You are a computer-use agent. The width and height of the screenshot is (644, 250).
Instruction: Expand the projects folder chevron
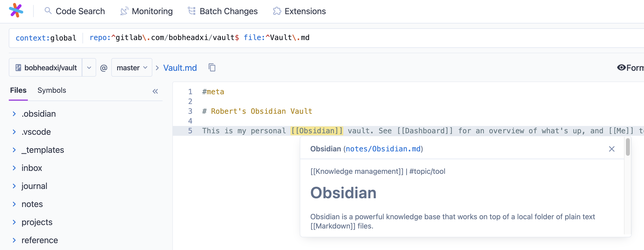coord(14,222)
